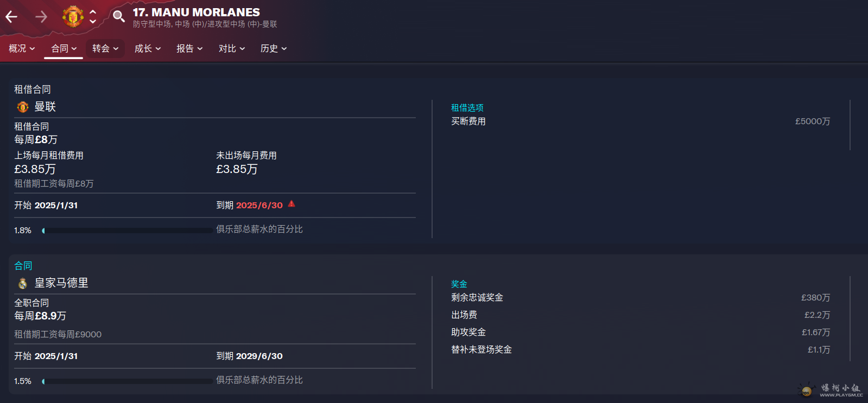The width and height of the screenshot is (868, 403).
Task: Open the Manchester United club badge in header
Action: [x=73, y=16]
